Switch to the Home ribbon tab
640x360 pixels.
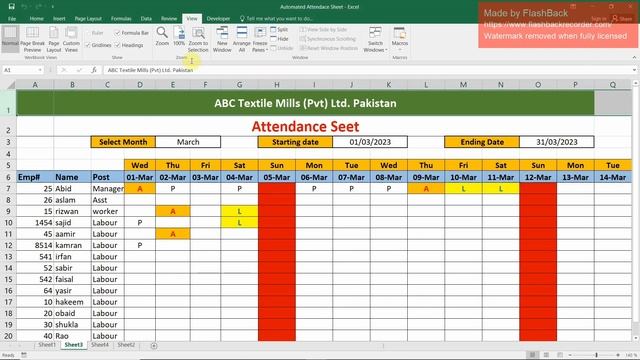36,19
